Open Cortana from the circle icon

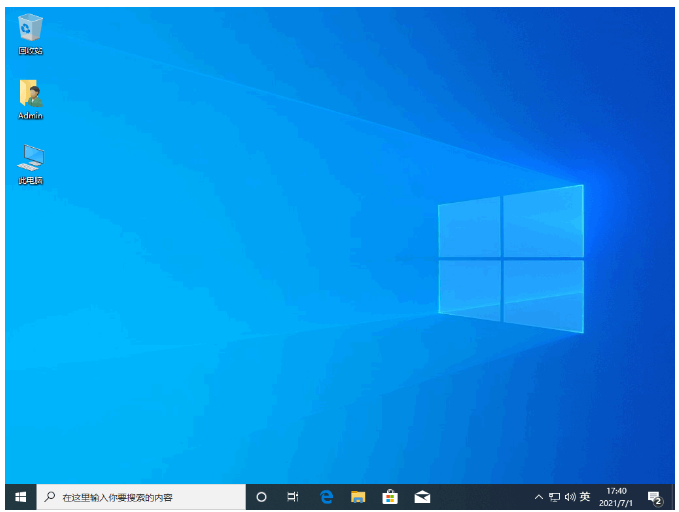(262, 497)
